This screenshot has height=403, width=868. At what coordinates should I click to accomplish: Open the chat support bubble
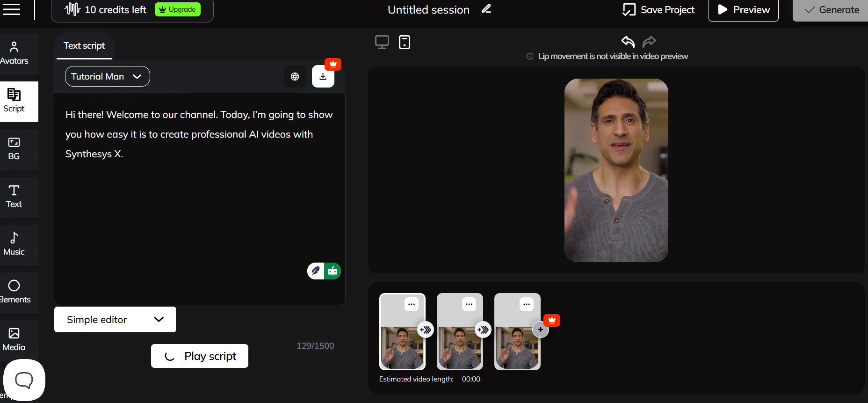[x=24, y=380]
